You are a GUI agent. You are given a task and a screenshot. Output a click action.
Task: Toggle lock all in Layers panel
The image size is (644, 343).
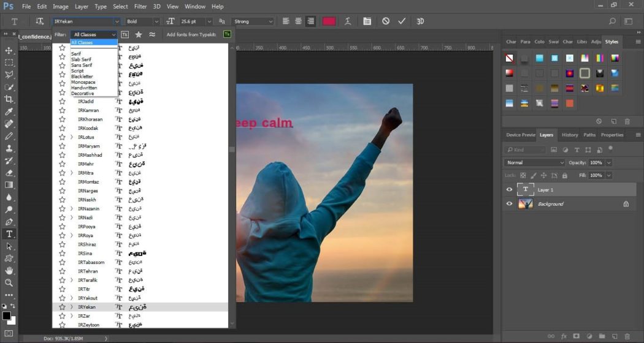coord(565,176)
